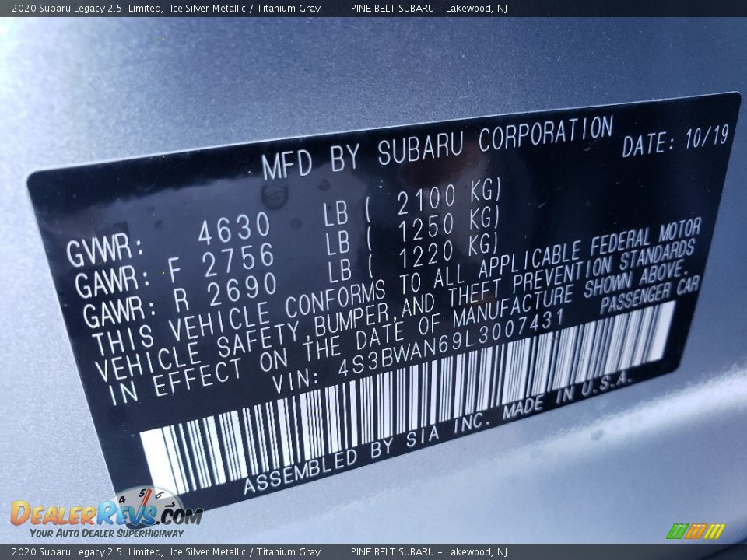
Task: Click "Lakewood, NJ" in the bottom caption
Action: [x=476, y=552]
